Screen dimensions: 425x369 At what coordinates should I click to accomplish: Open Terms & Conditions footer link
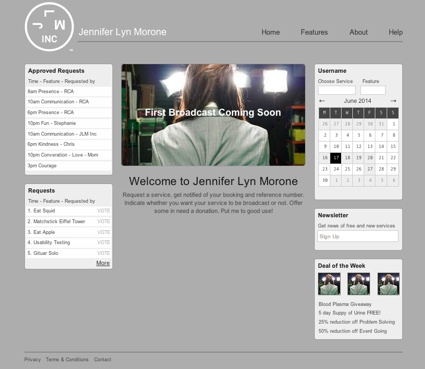pos(67,359)
